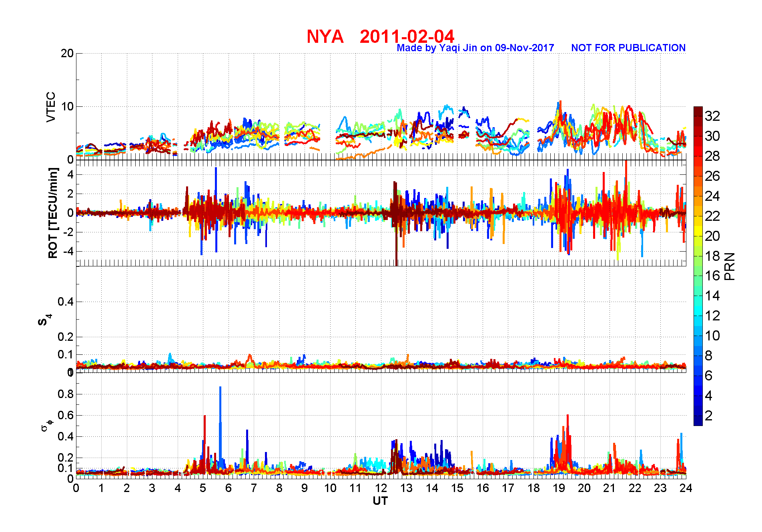Image resolution: width=762 pixels, height=532 pixels.
Task: Click the VTEC axis label
Action: pos(51,107)
